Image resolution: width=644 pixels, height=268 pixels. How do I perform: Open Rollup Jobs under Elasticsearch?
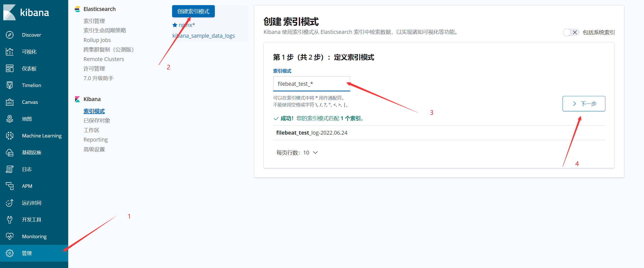97,40
